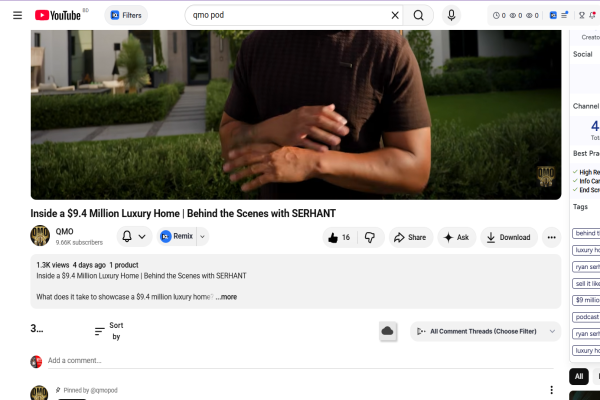Image resolution: width=600 pixels, height=400 pixels.
Task: Start voice search with microphone
Action: (451, 15)
